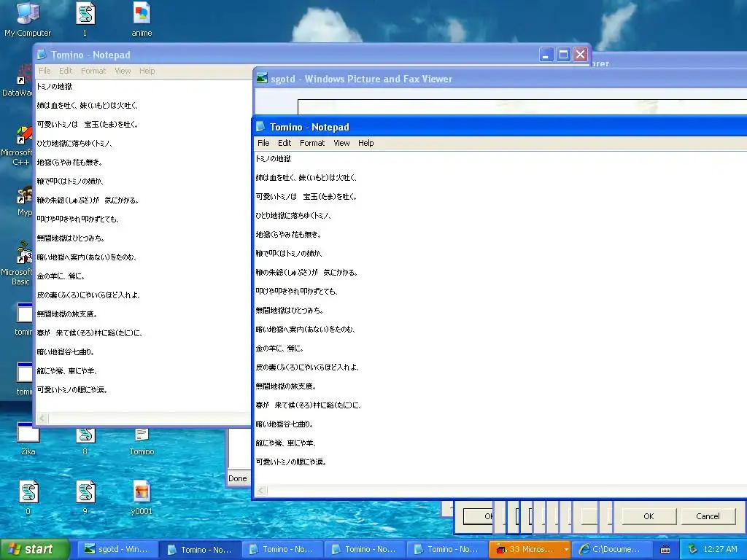Open the Zika desktop icon

[28, 439]
